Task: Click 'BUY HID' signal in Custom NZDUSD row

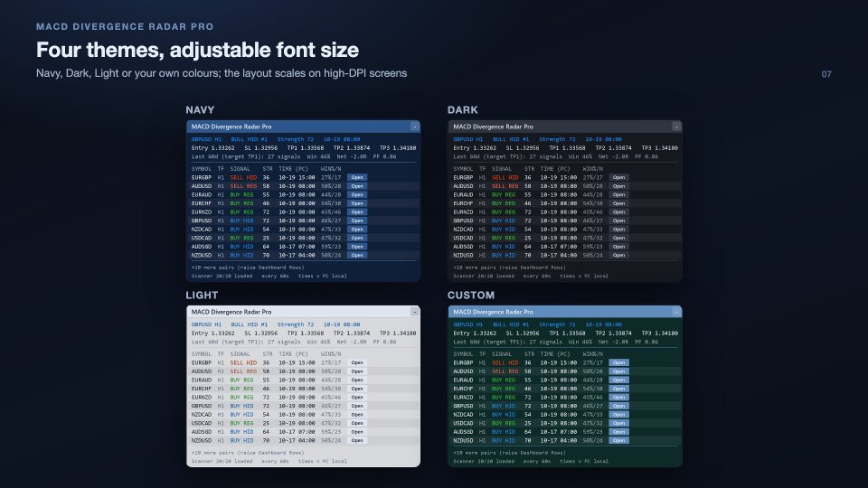Action: click(504, 440)
